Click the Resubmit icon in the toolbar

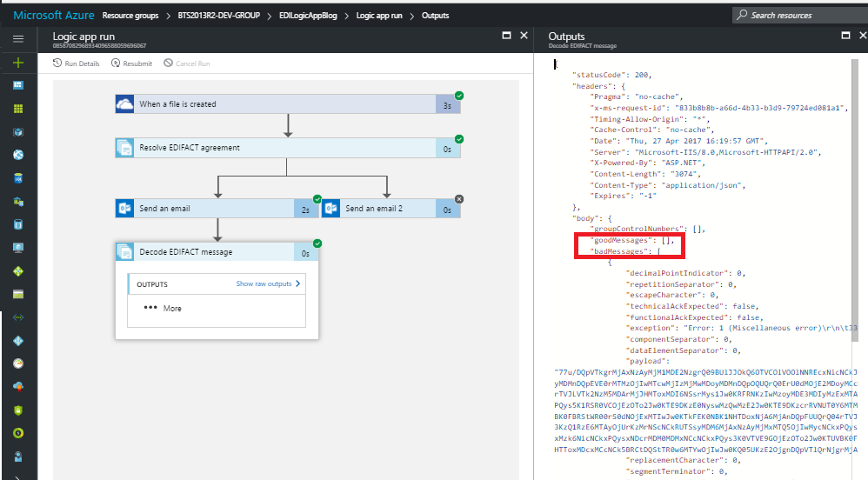(115, 63)
